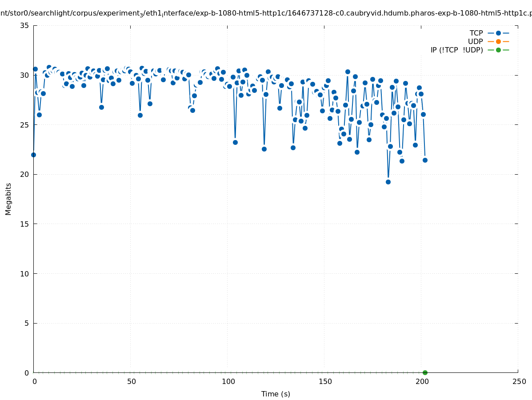Hide the IP (!TCP !UDP) series label

tap(456, 50)
